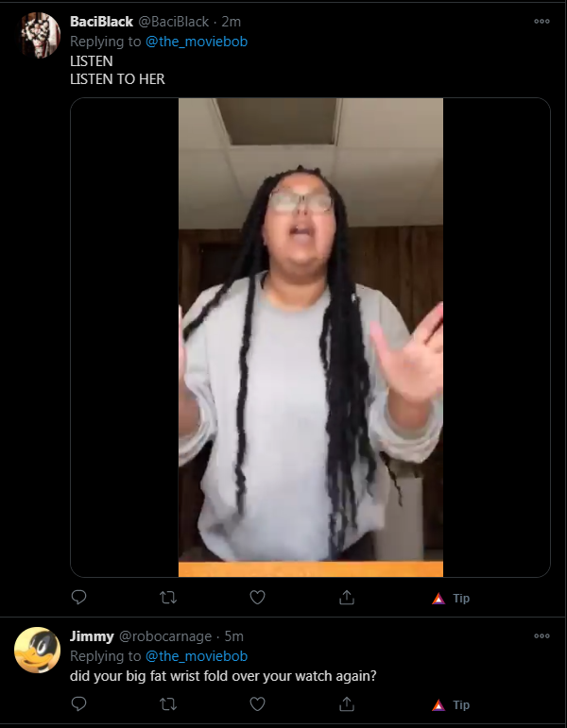Reply to BaciBlack's tweet
This screenshot has height=728, width=567.
click(79, 597)
